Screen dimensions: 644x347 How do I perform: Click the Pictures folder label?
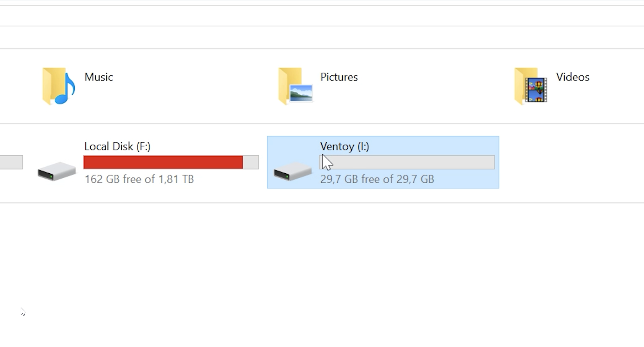coord(339,77)
